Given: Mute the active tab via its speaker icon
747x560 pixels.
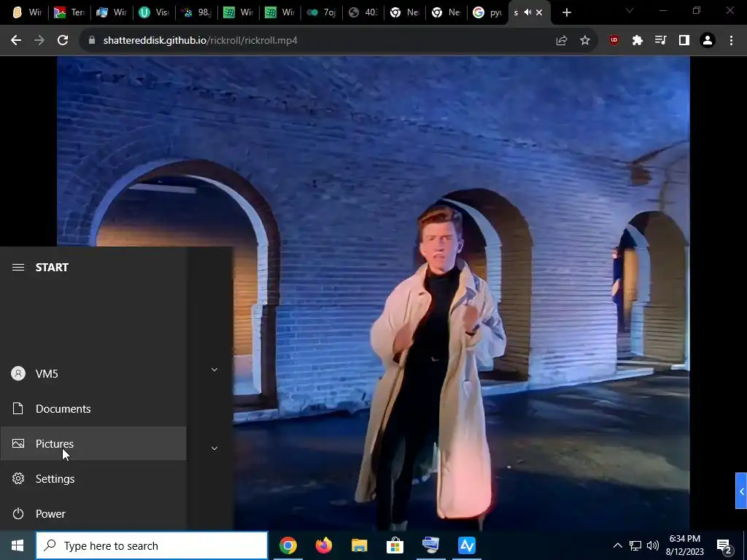Looking at the screenshot, I should pyautogui.click(x=528, y=12).
